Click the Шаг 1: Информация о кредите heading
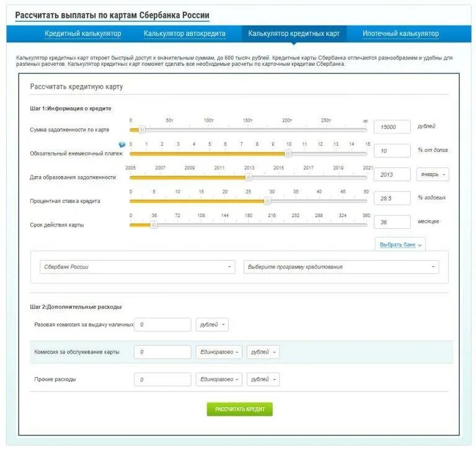Image resolution: width=476 pixels, height=451 pixels. (x=71, y=109)
